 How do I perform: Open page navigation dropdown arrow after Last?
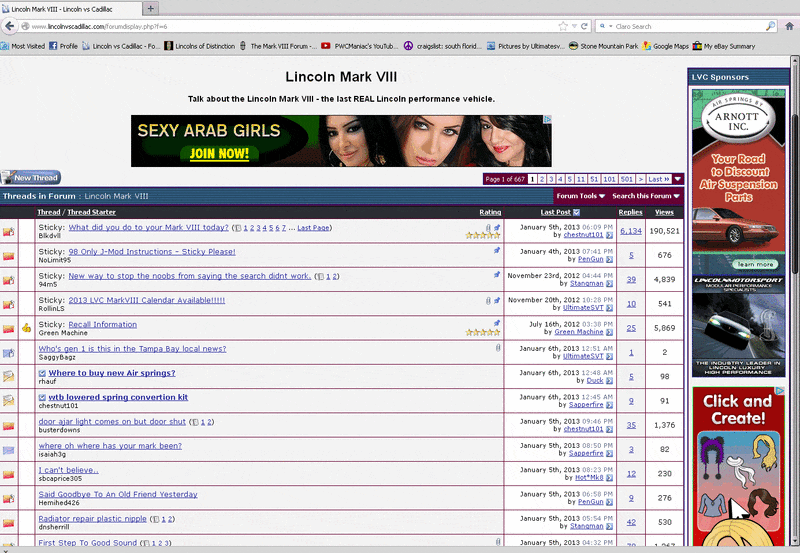(678, 179)
